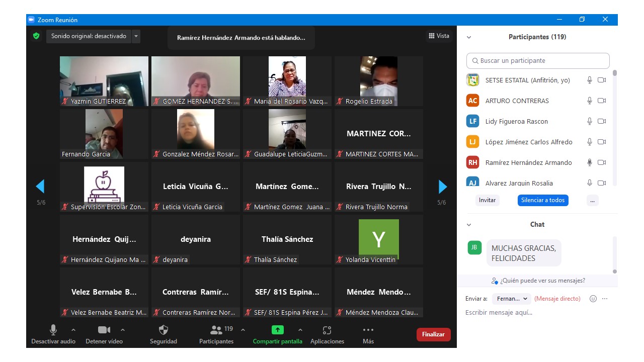
Task: Click Alvarez Jarquin Rosalia microphone icon
Action: click(590, 183)
